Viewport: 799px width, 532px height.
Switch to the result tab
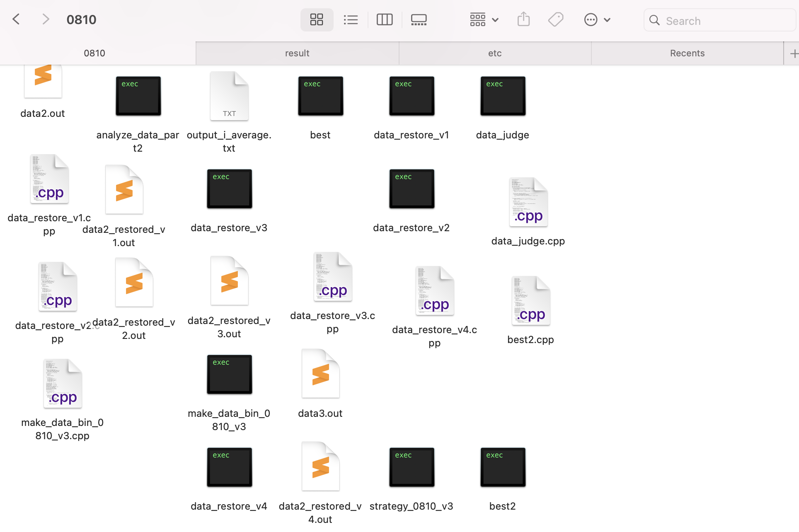[x=297, y=53]
